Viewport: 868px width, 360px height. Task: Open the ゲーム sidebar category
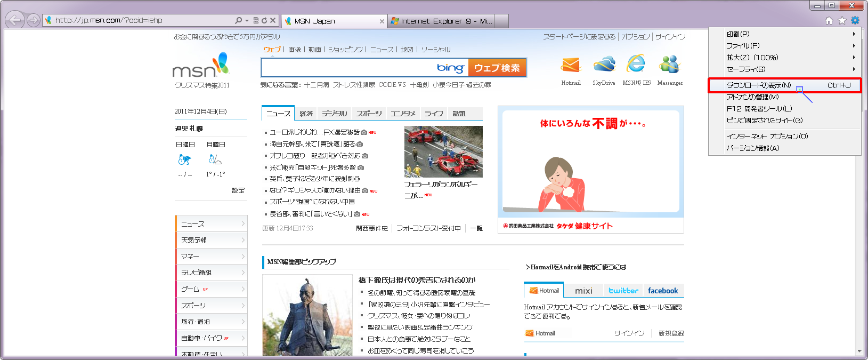click(211, 289)
